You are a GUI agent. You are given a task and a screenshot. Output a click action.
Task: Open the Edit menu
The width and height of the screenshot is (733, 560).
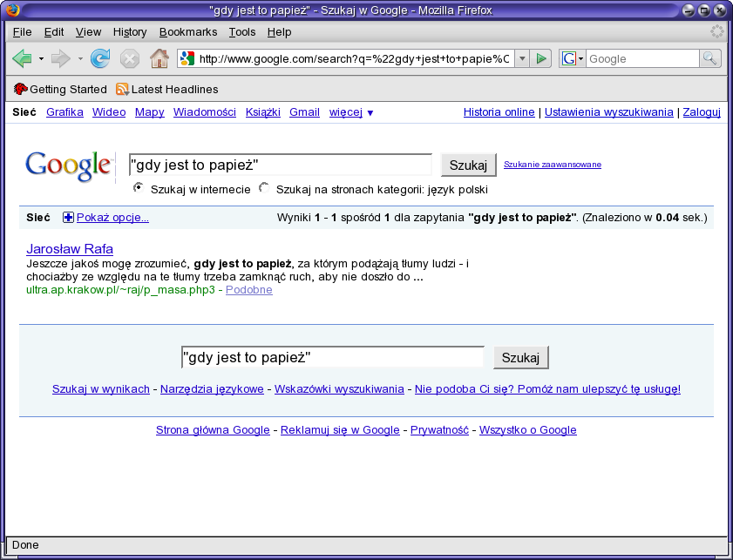[x=54, y=31]
